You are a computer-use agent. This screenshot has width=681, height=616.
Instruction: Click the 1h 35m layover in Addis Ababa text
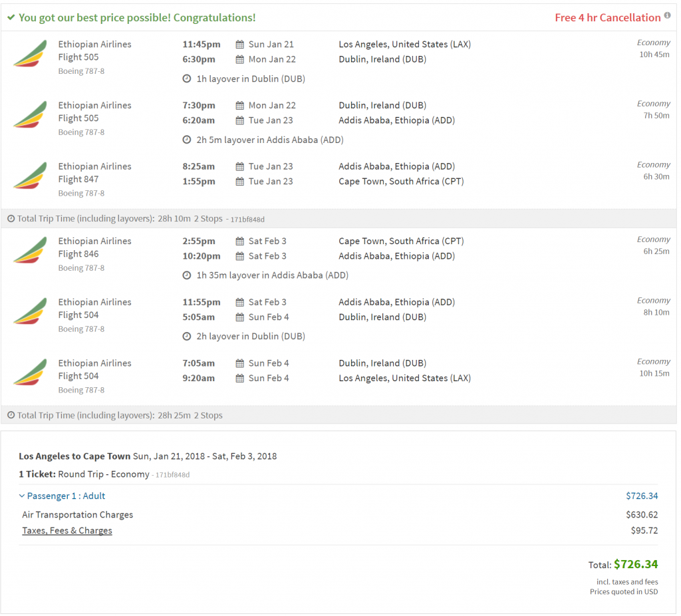[x=272, y=275]
